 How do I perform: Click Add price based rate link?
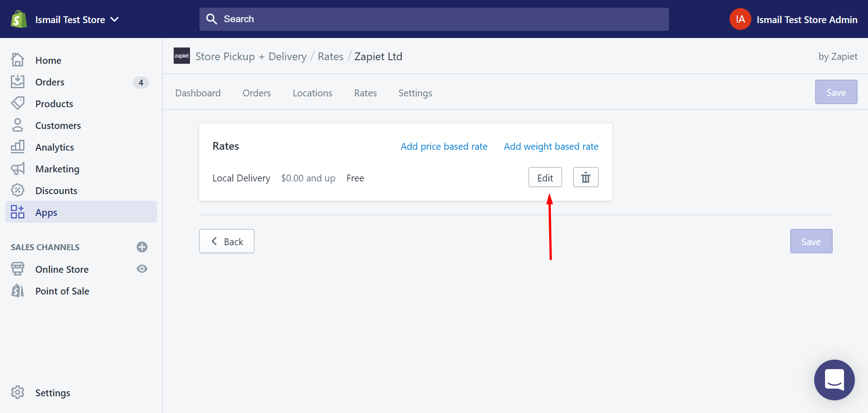(x=444, y=146)
